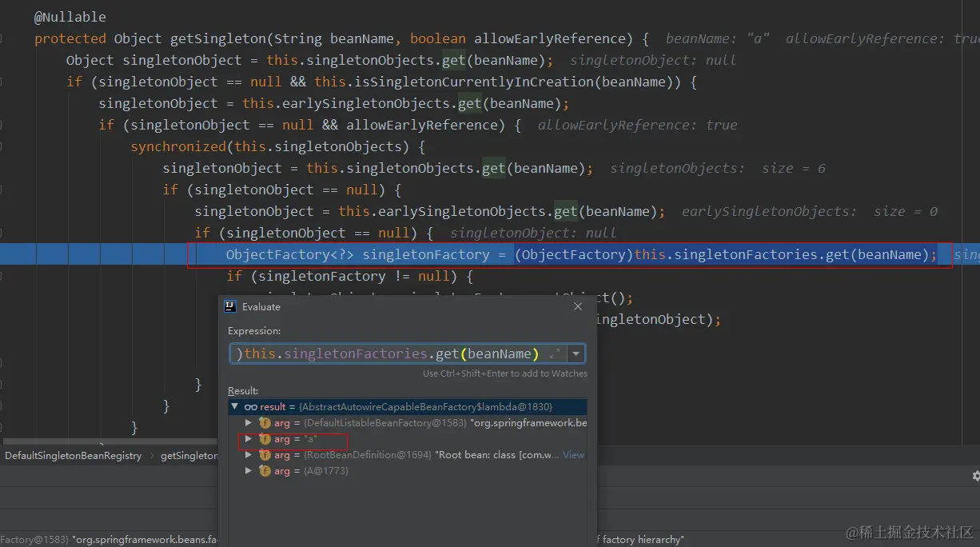Select the result = AbstractAutowireCapableBeanFactory$lambda row
Screen dimensions: 980x547
click(x=408, y=406)
